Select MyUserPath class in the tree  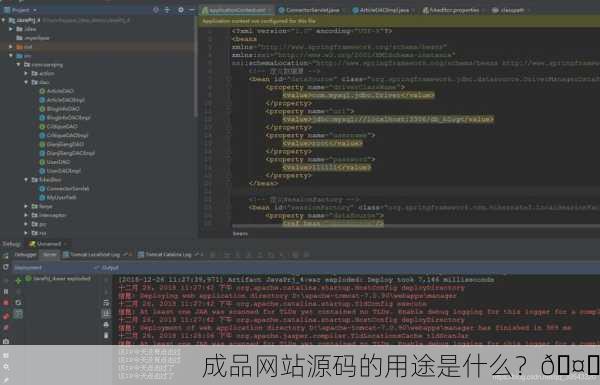[58, 197]
